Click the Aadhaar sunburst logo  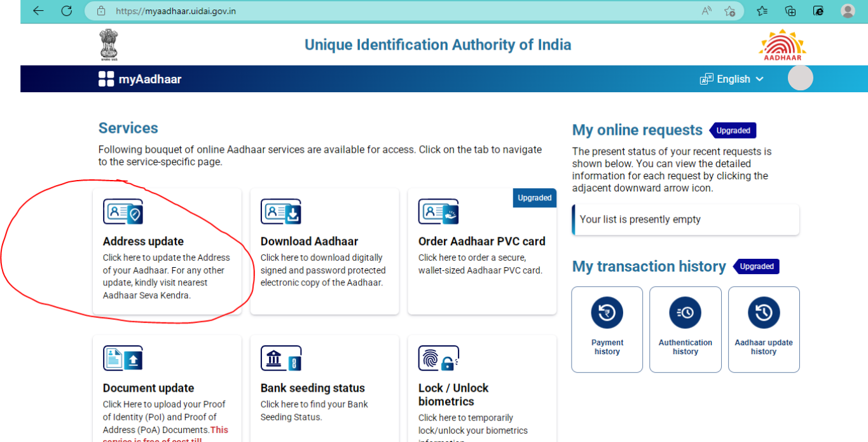(x=782, y=43)
